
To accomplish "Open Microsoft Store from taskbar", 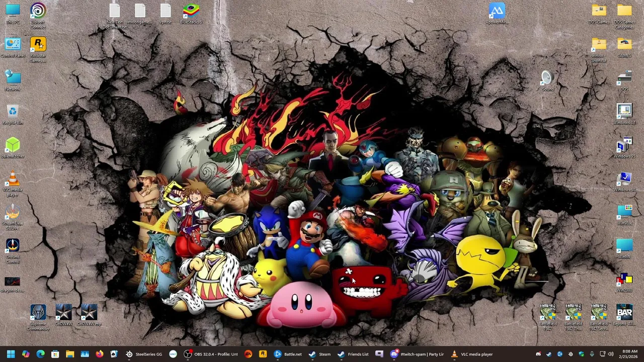I will pos(55,354).
